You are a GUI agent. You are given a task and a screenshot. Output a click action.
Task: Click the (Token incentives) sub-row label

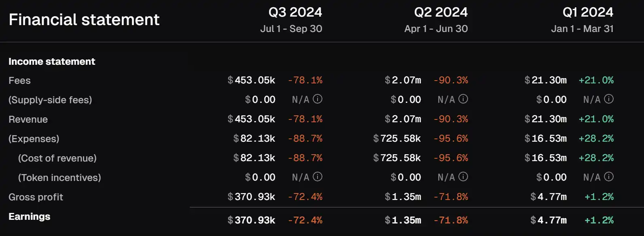pos(59,178)
